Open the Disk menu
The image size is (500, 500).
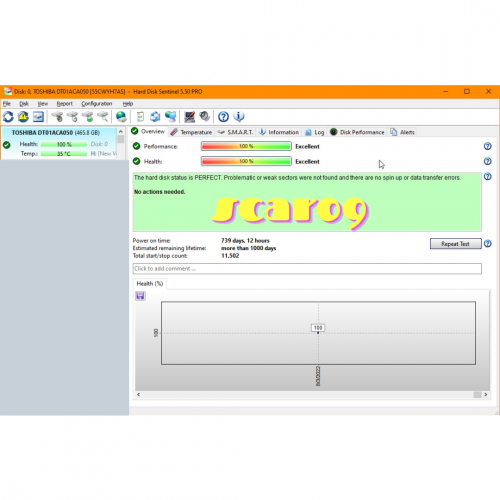24,104
